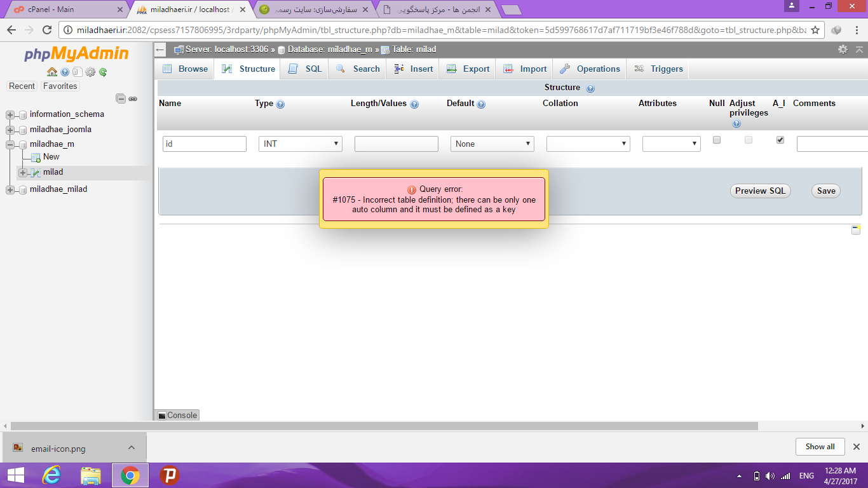
Task: Expand the information_schema database node
Action: click(x=10, y=115)
